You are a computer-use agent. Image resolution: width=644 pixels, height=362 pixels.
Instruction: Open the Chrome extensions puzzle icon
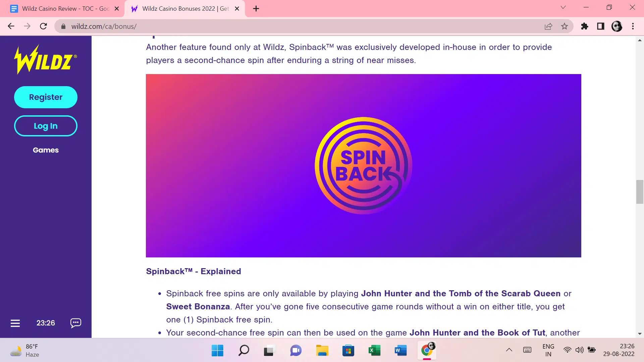(x=585, y=26)
